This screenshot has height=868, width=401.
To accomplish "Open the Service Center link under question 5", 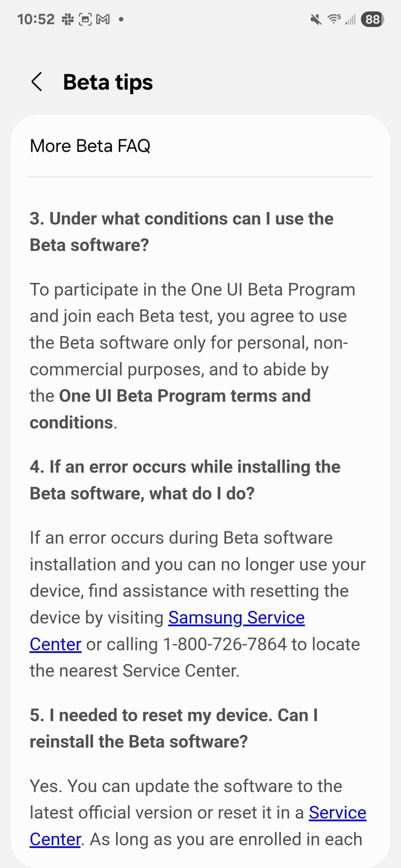I will pyautogui.click(x=337, y=813).
